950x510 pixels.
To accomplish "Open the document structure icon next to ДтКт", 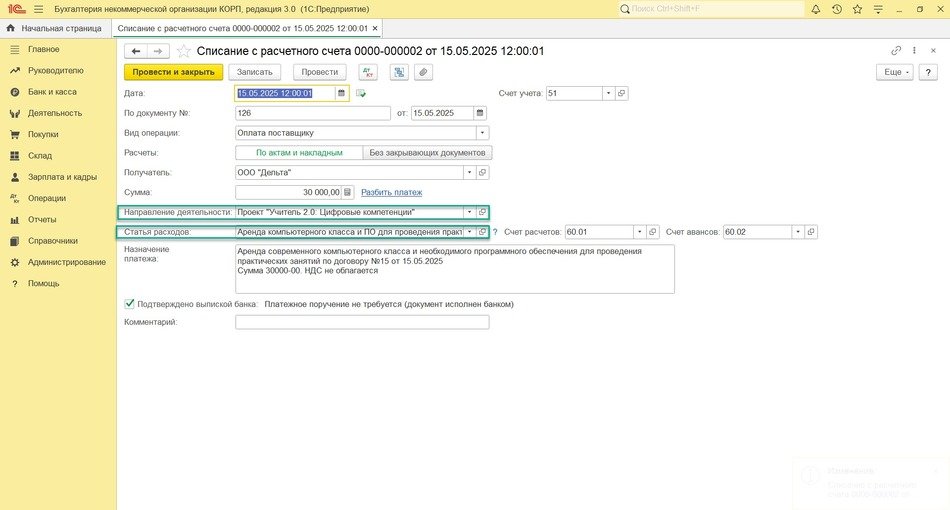I will (399, 72).
